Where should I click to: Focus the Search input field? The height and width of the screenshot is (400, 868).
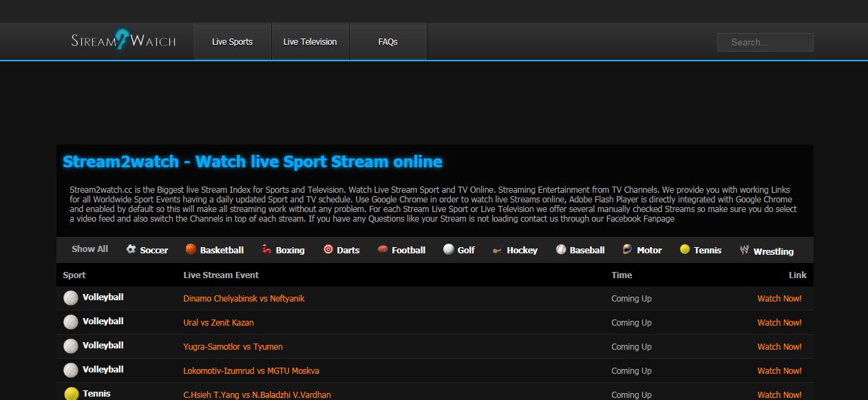pos(765,42)
